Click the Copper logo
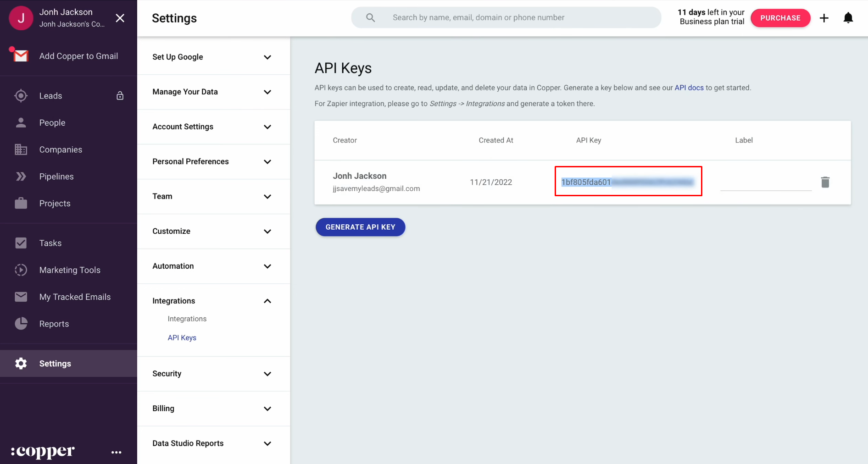Image resolution: width=868 pixels, height=464 pixels. [x=43, y=452]
